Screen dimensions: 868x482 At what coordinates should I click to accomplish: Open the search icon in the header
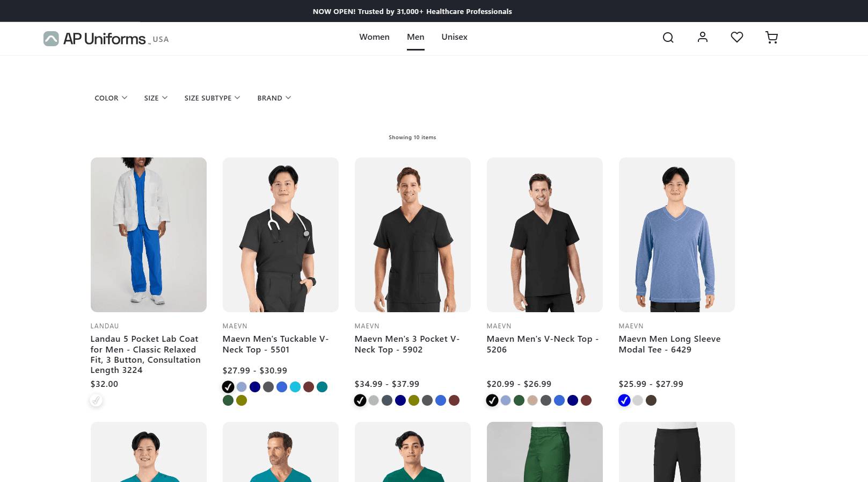pyautogui.click(x=668, y=37)
